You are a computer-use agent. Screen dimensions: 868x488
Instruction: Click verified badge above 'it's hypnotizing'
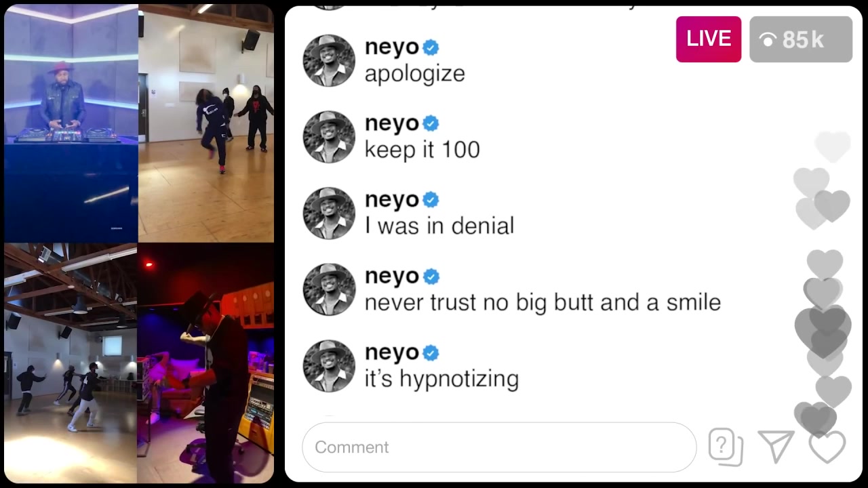tap(431, 353)
